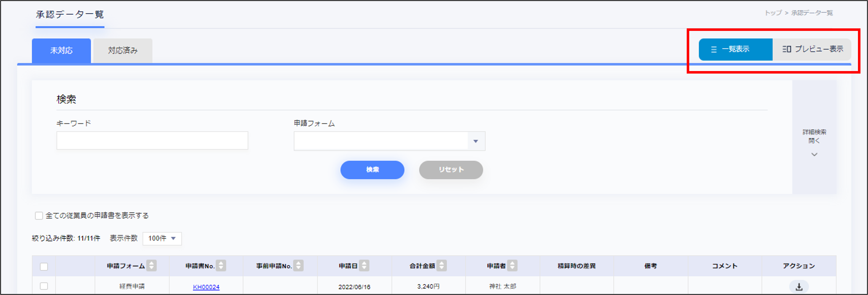
Task: Select 一覧表示 view mode
Action: [x=735, y=49]
